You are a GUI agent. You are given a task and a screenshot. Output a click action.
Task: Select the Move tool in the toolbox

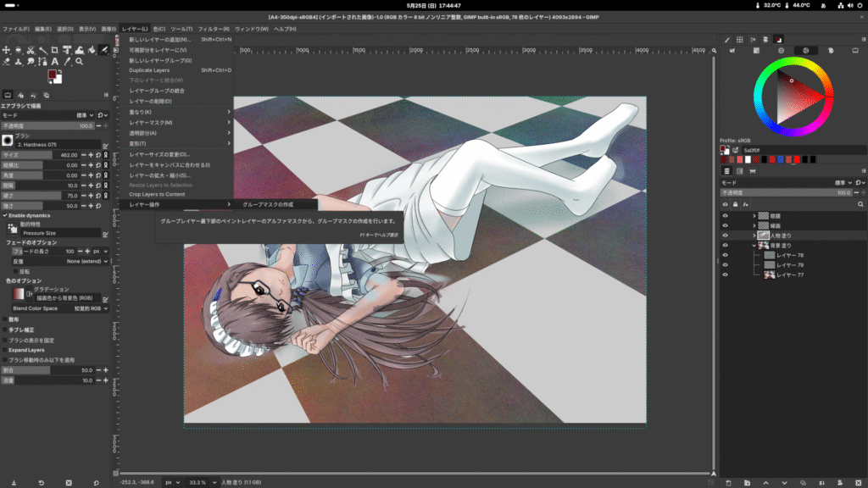tap(6, 50)
